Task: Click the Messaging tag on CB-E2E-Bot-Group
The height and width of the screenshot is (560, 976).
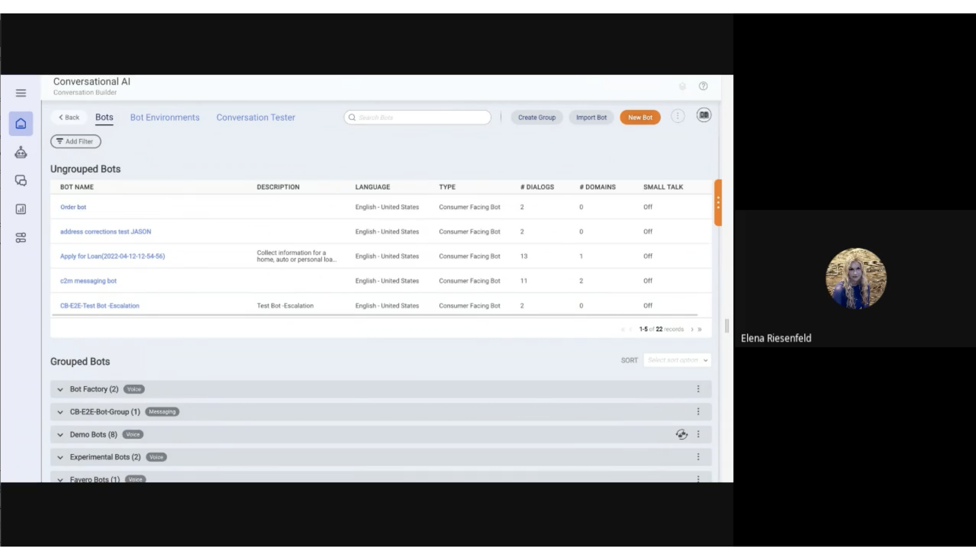Action: [162, 412]
